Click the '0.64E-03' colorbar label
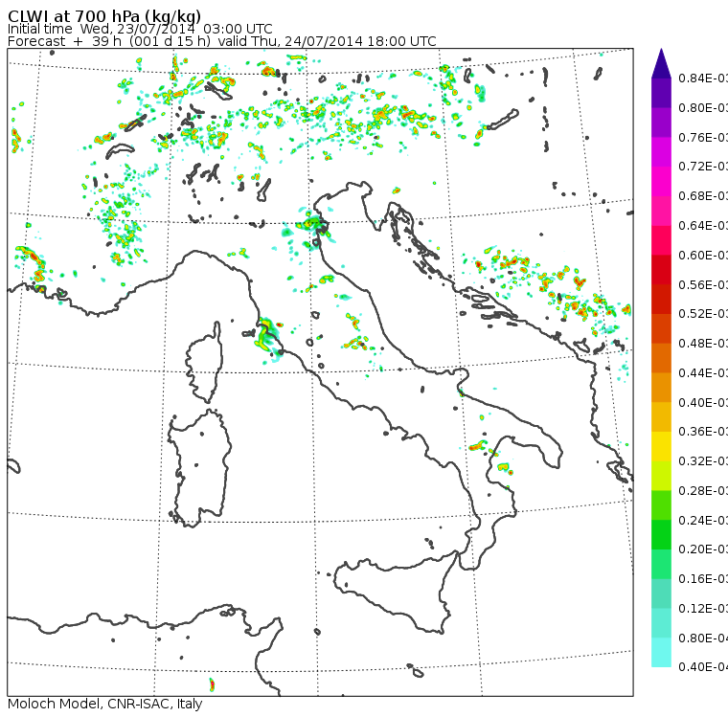This screenshot has width=728, height=717. pos(703,226)
